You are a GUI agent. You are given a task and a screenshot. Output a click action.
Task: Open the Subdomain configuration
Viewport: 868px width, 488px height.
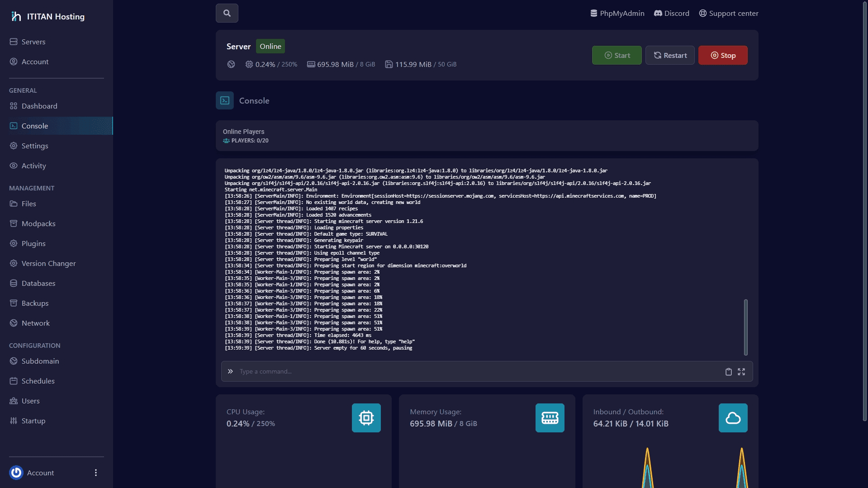click(x=57, y=361)
